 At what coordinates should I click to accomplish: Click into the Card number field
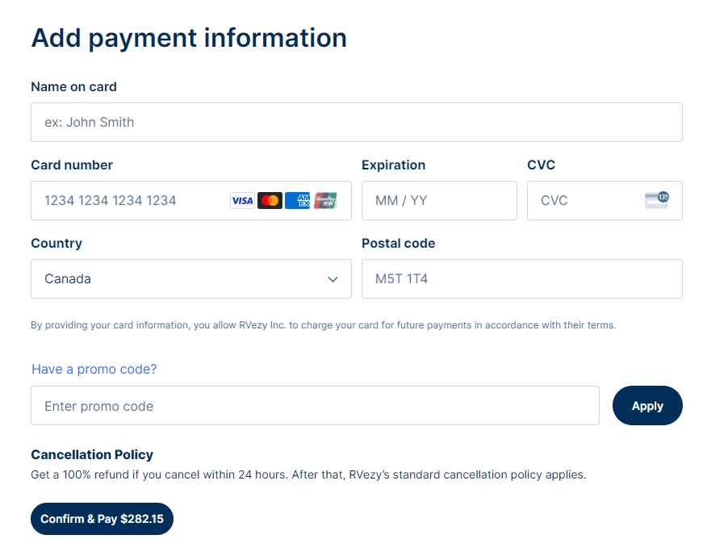coord(129,201)
